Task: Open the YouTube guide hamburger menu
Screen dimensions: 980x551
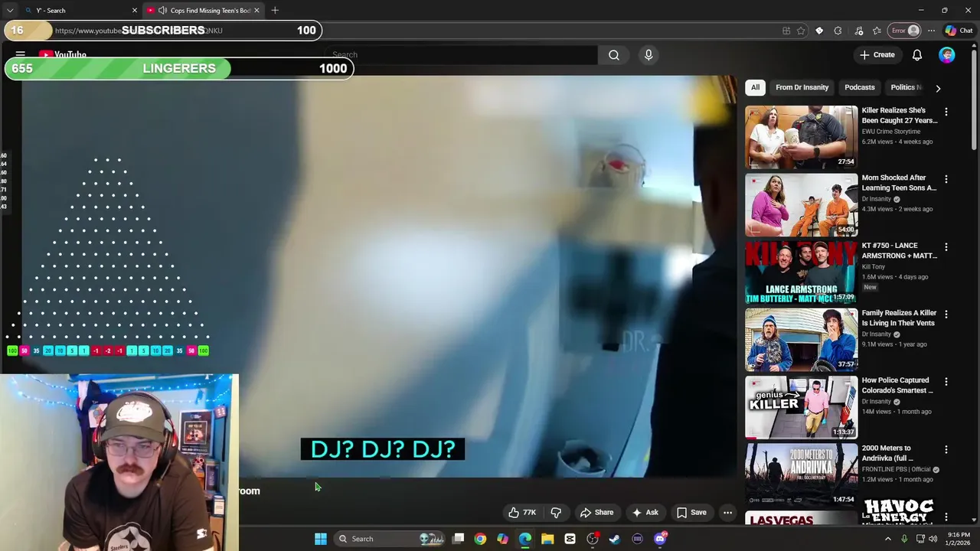Action: click(21, 54)
